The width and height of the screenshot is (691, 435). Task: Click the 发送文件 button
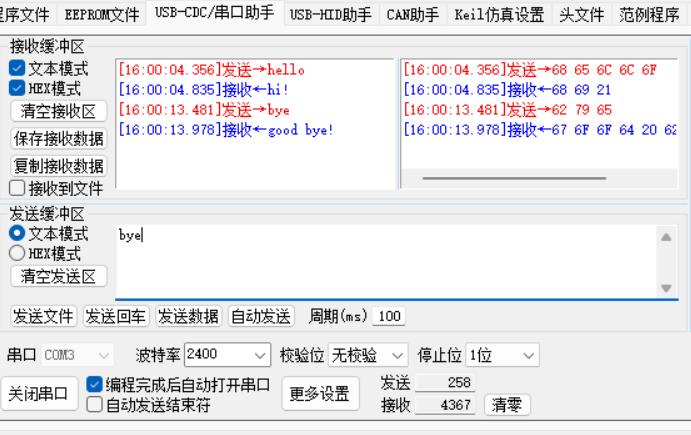point(43,316)
